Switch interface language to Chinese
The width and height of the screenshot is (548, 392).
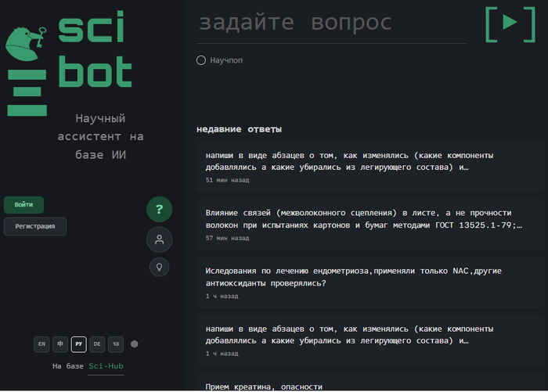click(60, 344)
